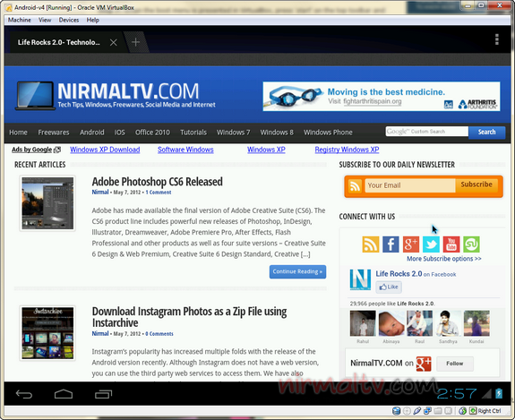This screenshot has width=515, height=420.
Task: Open the Android nav section
Action: coord(92,133)
